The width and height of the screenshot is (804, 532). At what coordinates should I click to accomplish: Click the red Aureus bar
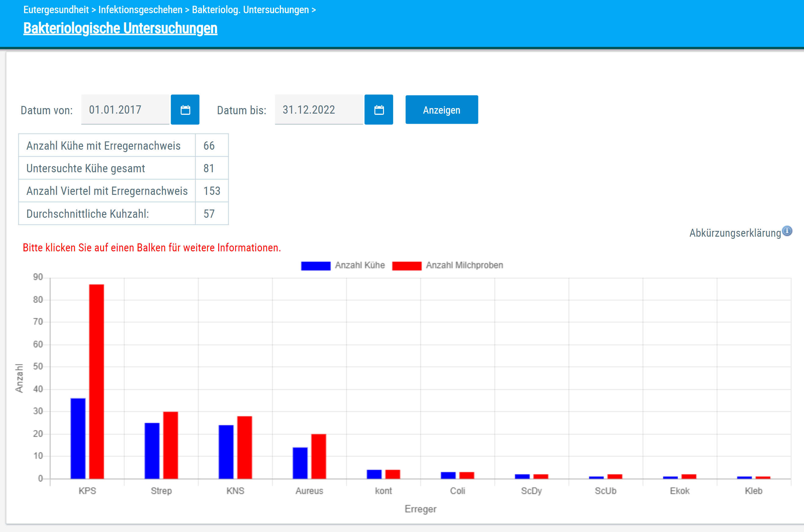coord(319,456)
